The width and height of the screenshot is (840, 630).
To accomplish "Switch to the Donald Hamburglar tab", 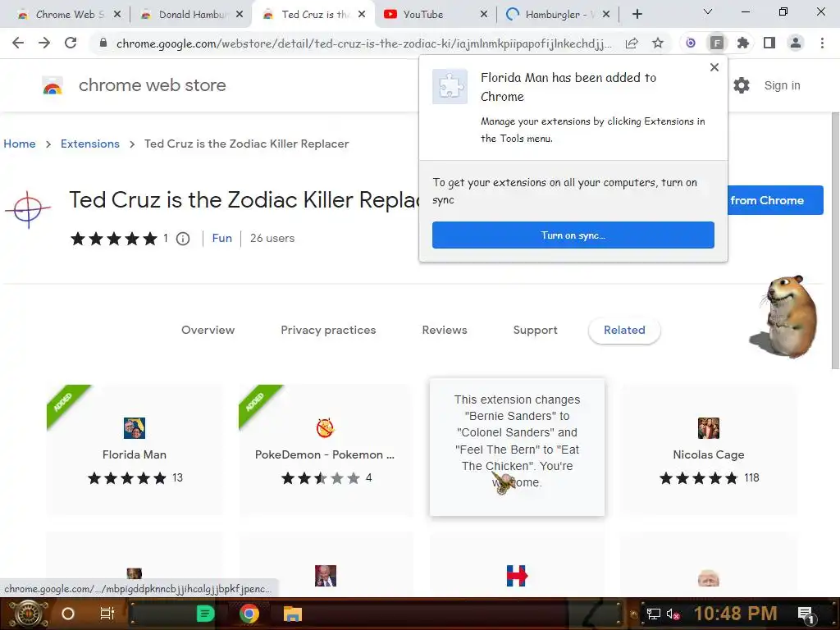I will click(x=190, y=15).
